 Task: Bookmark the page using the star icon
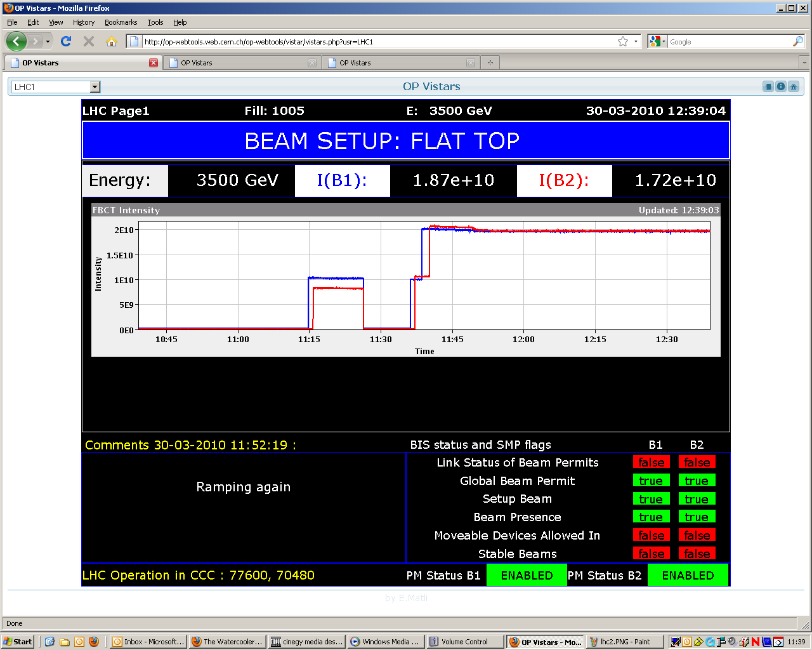pos(623,42)
